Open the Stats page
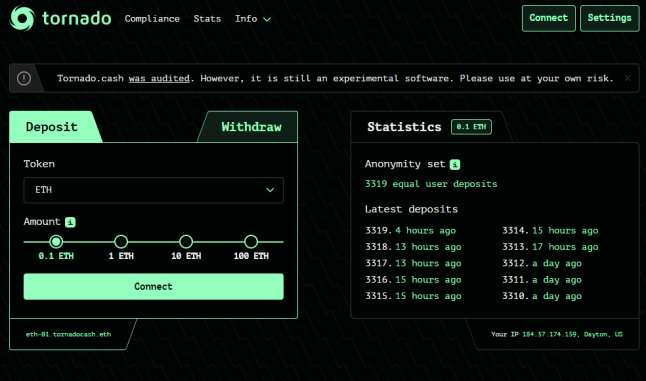The width and height of the screenshot is (646, 381). (207, 19)
